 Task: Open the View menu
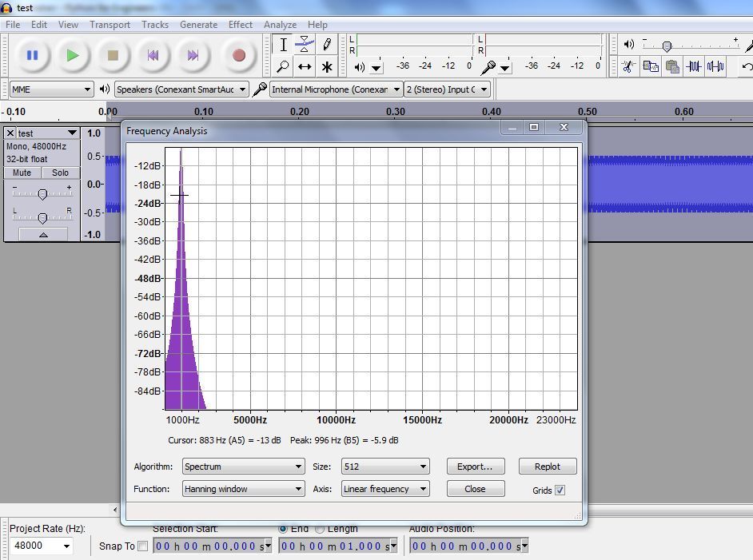click(x=68, y=25)
